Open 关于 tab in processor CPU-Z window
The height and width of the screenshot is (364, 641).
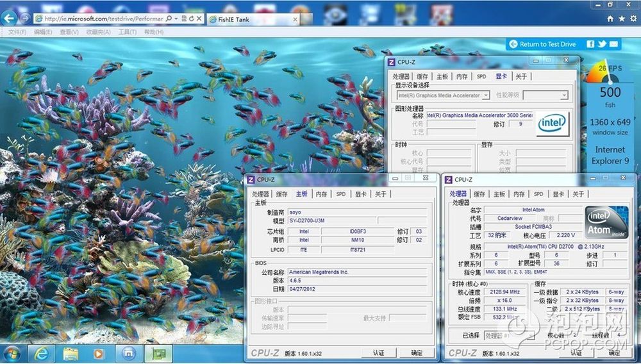(x=578, y=194)
